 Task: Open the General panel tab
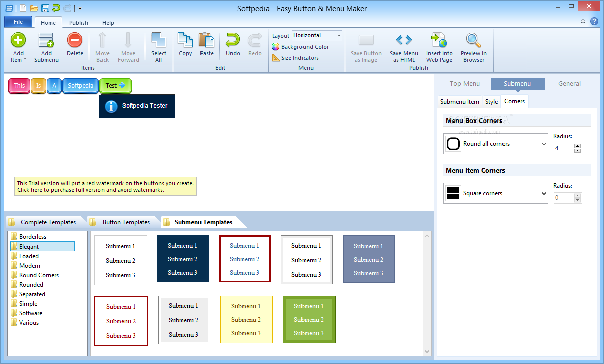(x=569, y=84)
